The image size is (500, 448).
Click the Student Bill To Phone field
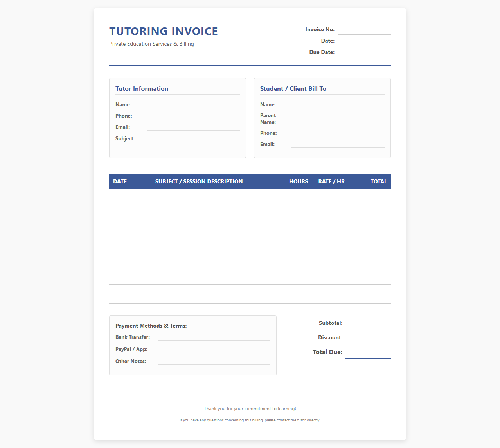point(338,133)
